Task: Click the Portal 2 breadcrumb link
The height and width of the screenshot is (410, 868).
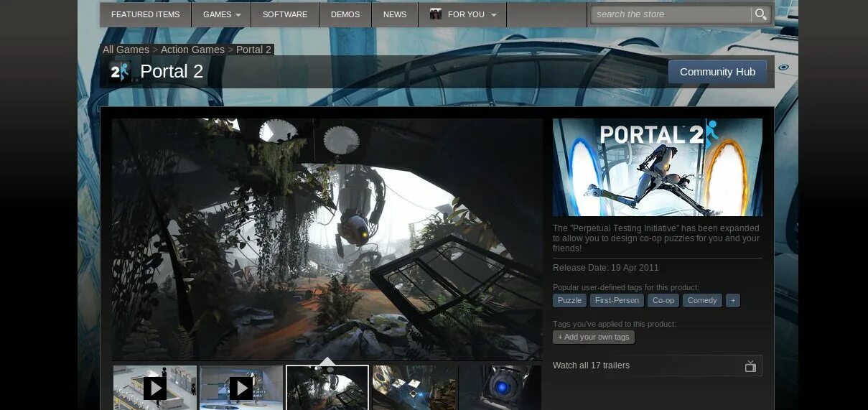Action: (x=253, y=50)
